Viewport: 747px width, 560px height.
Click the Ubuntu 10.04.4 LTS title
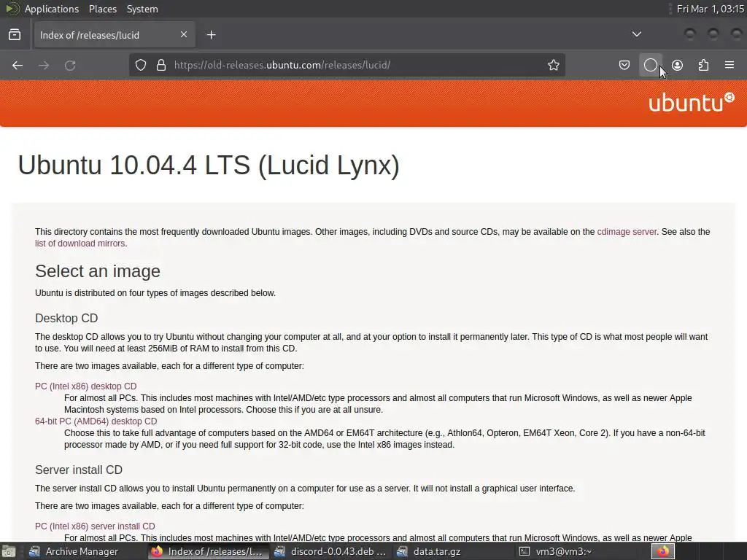point(209,166)
